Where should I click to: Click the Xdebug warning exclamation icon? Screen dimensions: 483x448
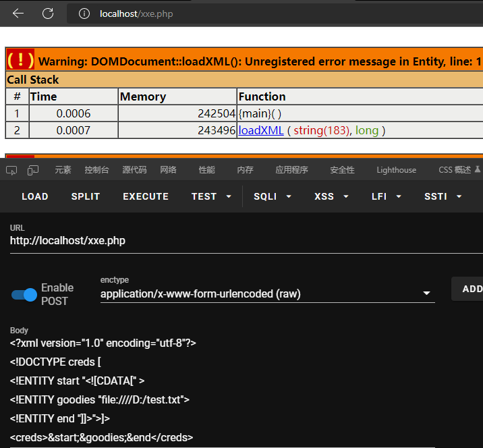(20, 60)
